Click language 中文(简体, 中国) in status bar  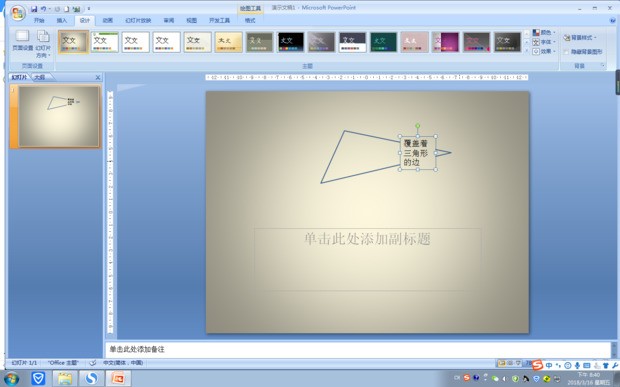pos(123,362)
